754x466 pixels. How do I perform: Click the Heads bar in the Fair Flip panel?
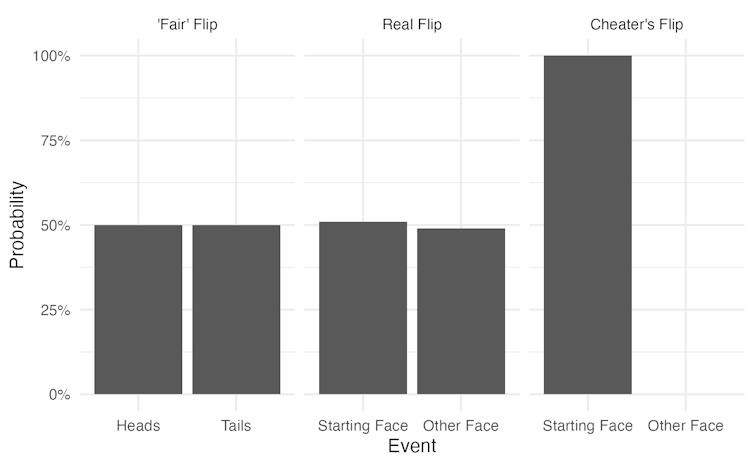[138, 310]
